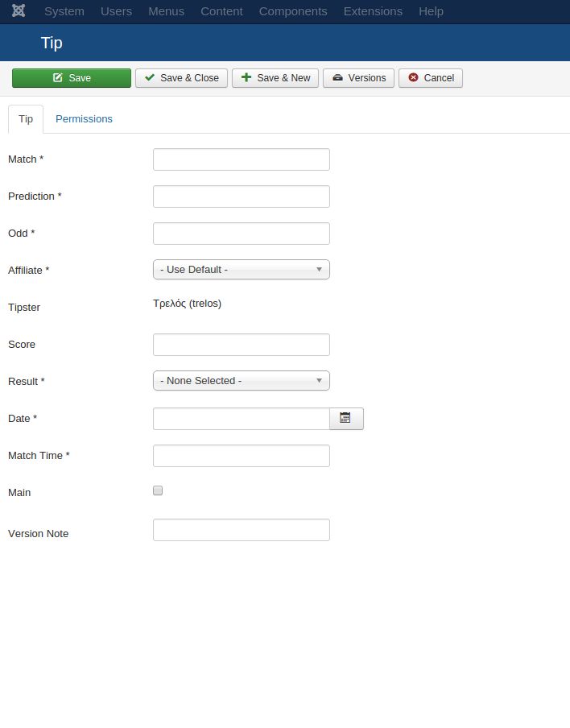Focus the Version Note input field
570x728 pixels.
point(242,530)
